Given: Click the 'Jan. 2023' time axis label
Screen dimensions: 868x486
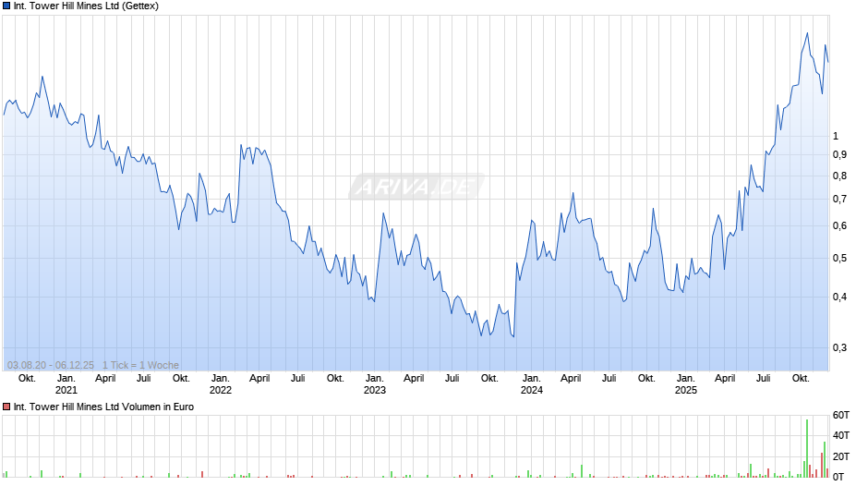Looking at the screenshot, I should pos(374,384).
